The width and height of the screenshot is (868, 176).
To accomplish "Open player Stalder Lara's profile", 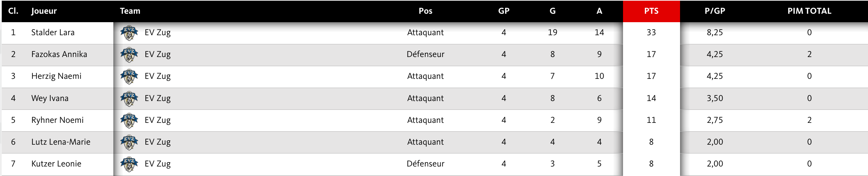I will point(53,32).
